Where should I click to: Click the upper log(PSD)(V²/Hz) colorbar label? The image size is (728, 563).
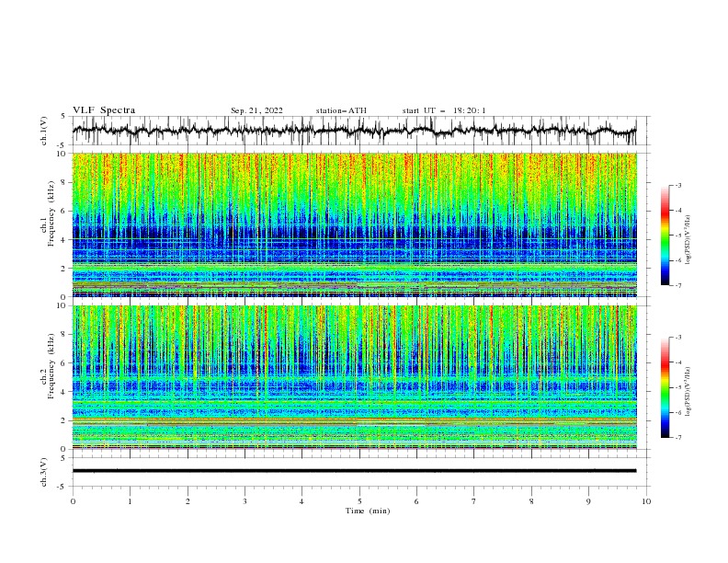[x=688, y=240]
